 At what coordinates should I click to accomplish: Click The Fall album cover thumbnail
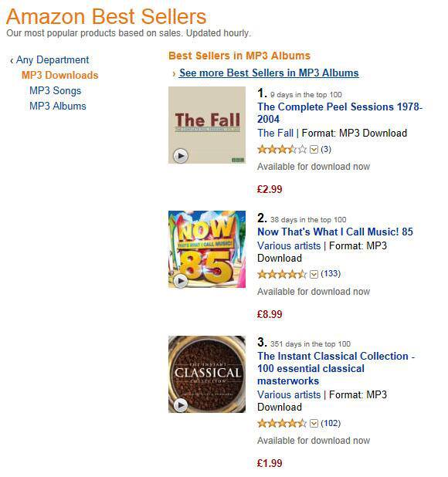(207, 125)
